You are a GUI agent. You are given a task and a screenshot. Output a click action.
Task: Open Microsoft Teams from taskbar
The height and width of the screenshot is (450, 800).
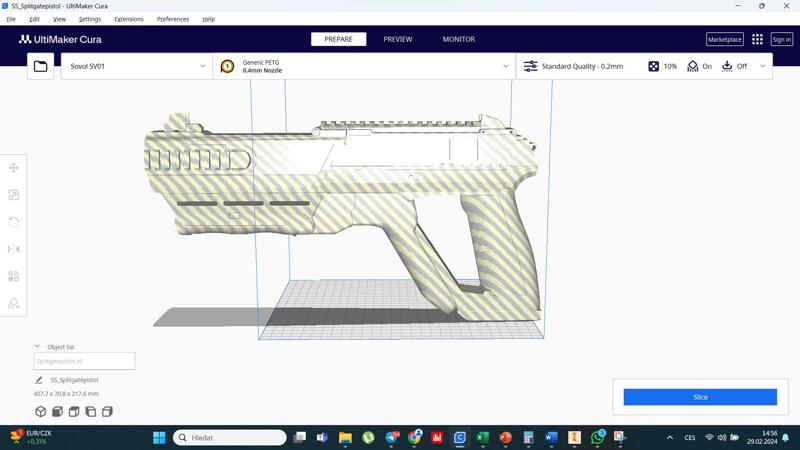pyautogui.click(x=322, y=438)
